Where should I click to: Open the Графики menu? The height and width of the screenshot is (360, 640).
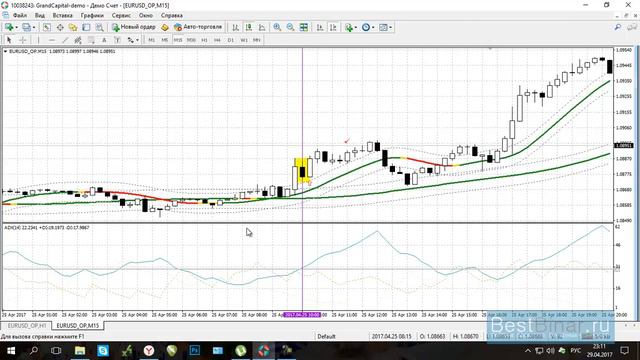coord(92,16)
